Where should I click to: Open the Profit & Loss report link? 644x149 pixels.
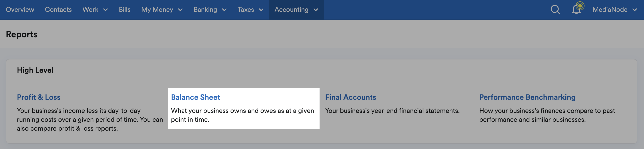click(x=39, y=97)
